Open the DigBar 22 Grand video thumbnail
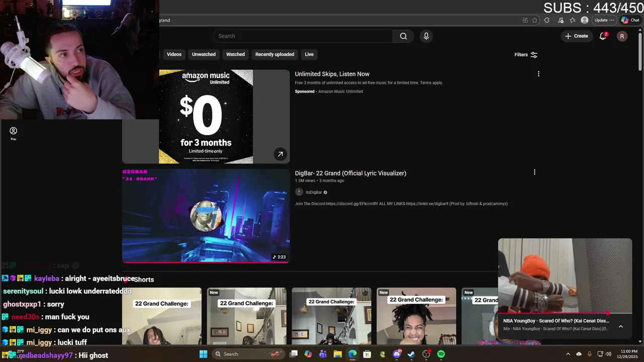 pyautogui.click(x=206, y=216)
